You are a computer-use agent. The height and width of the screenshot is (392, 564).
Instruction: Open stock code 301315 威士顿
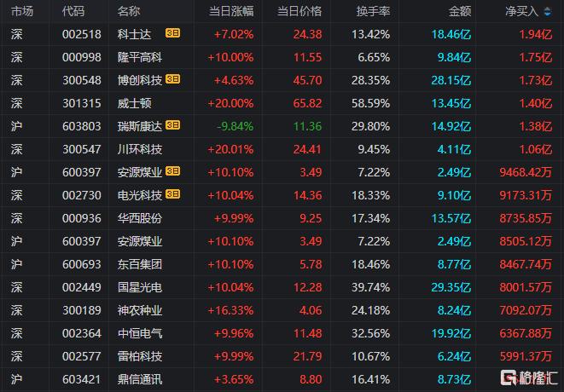click(82, 103)
